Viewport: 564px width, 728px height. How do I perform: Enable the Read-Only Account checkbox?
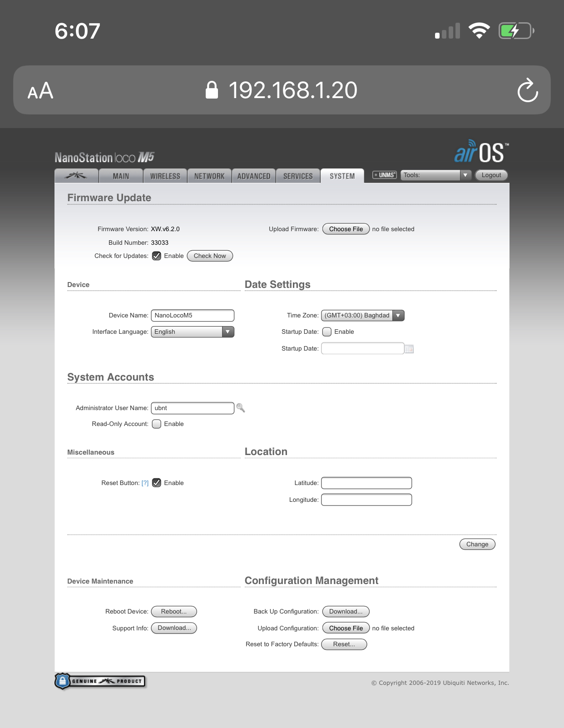click(157, 424)
